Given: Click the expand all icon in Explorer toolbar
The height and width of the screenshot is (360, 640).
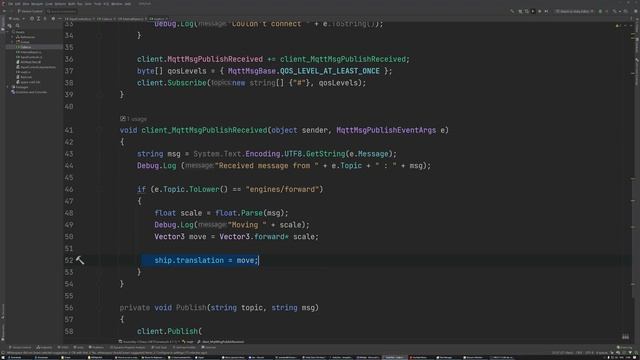Looking at the screenshot, I should (x=38, y=18).
